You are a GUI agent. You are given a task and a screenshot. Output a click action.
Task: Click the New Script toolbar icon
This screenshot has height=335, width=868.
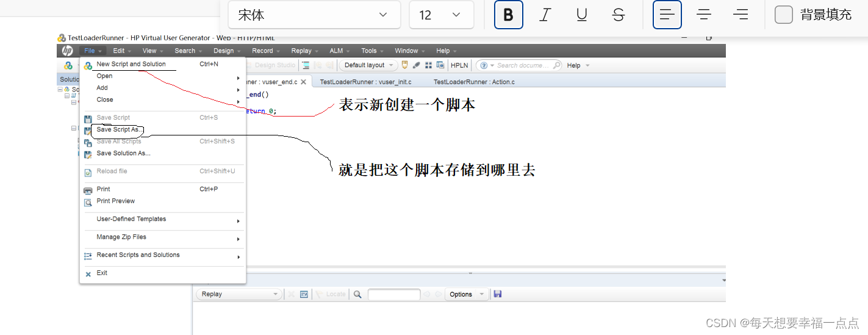(x=68, y=65)
